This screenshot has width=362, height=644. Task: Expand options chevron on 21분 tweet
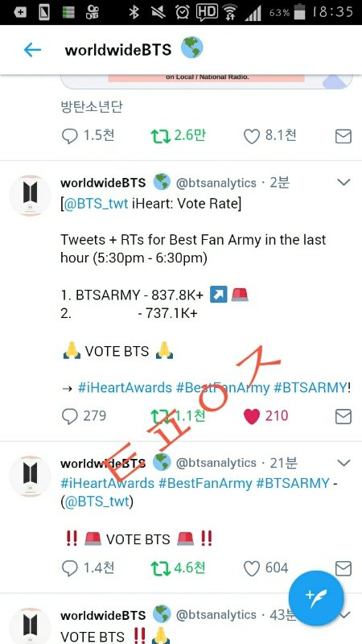[343, 463]
